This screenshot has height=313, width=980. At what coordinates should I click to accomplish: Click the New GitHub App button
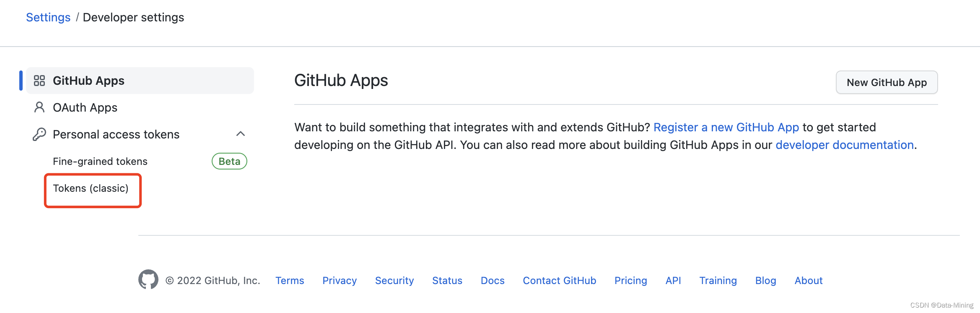(x=887, y=82)
